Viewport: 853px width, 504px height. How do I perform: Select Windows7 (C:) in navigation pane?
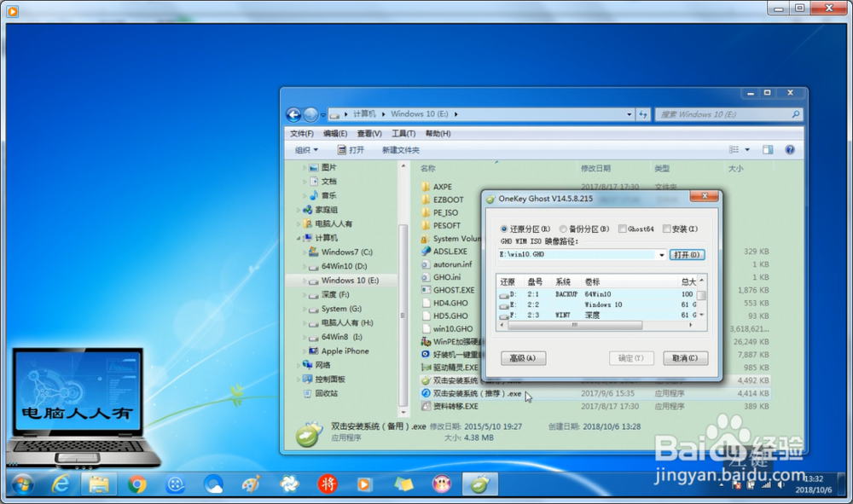click(346, 252)
